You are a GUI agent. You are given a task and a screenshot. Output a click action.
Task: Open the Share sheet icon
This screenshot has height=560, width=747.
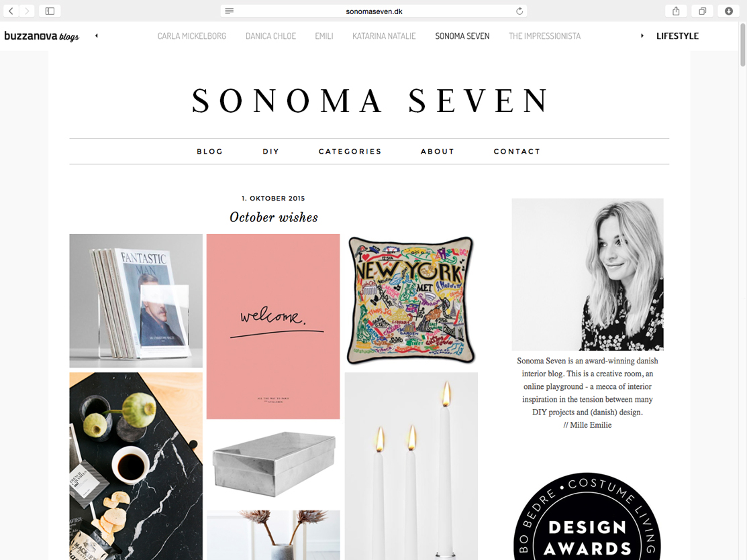[676, 11]
